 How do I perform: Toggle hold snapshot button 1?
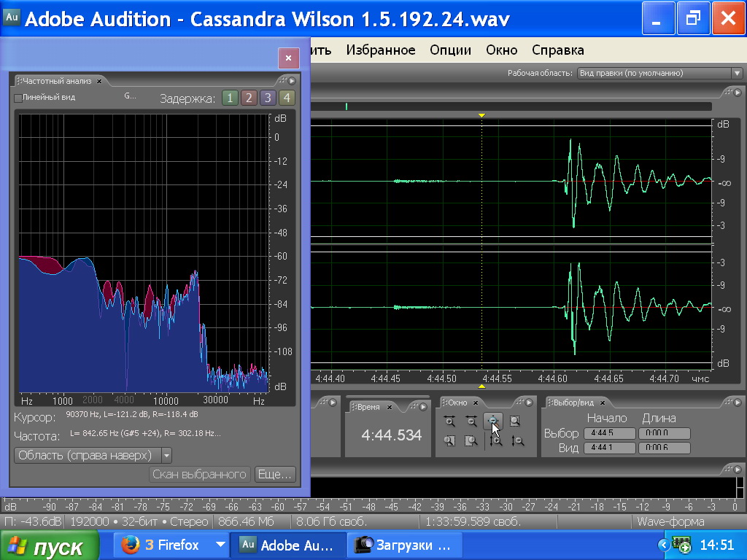click(x=230, y=98)
